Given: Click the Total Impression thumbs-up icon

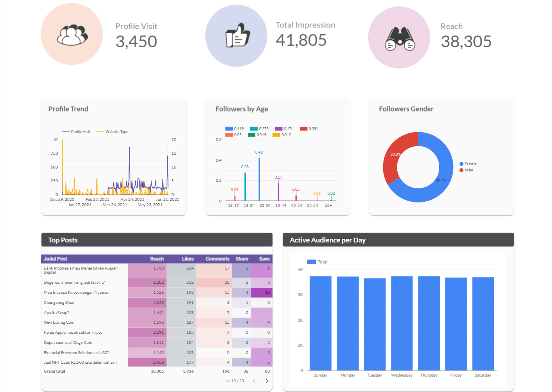Looking at the screenshot, I should click(x=237, y=35).
